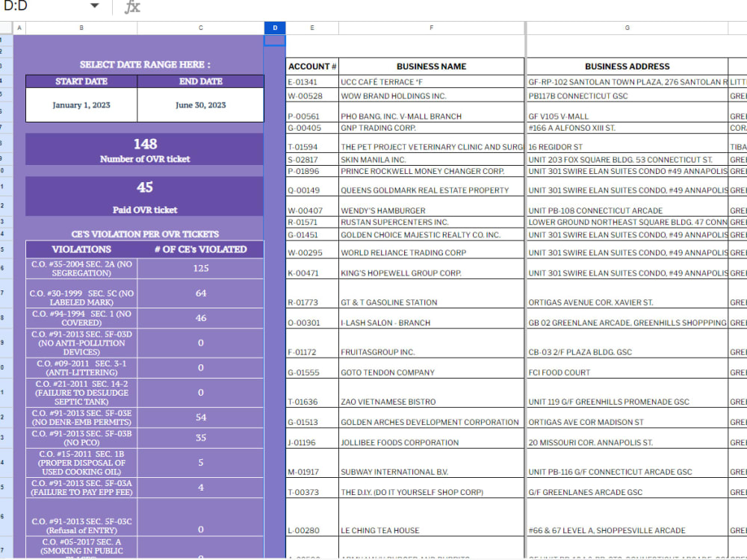Screen dimensions: 747x560
Task: Click the value 64 for no labeled mark
Action: point(200,293)
